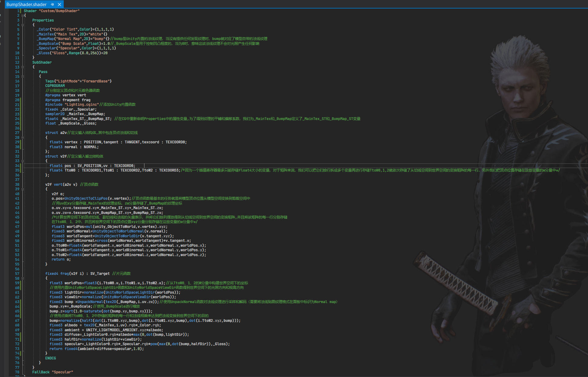Pin the BumpShader.shader tab
This screenshot has height=377, width=588.
(52, 5)
